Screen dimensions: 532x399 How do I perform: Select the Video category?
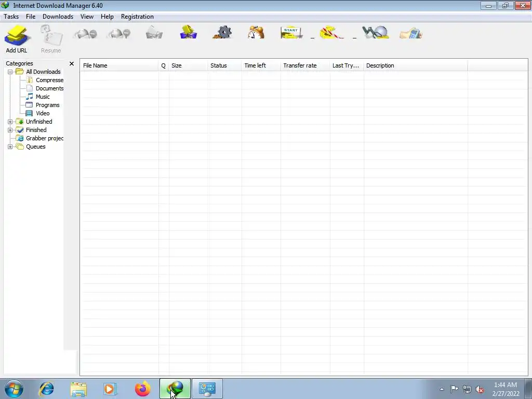click(x=43, y=113)
